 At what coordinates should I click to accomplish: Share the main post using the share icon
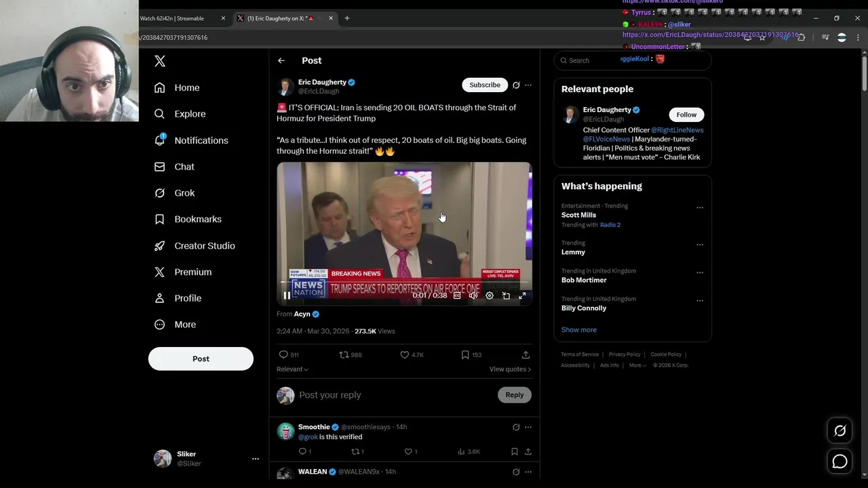pyautogui.click(x=526, y=354)
